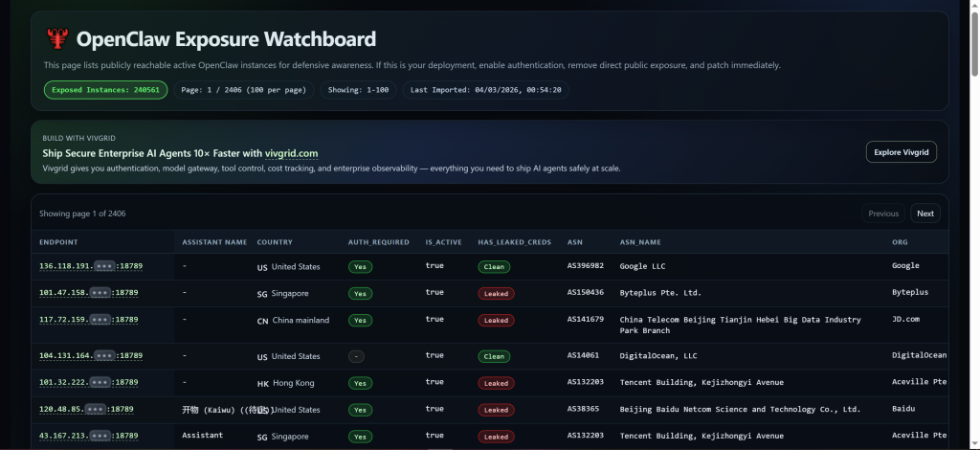Click JD.com in the ORG column

point(905,319)
